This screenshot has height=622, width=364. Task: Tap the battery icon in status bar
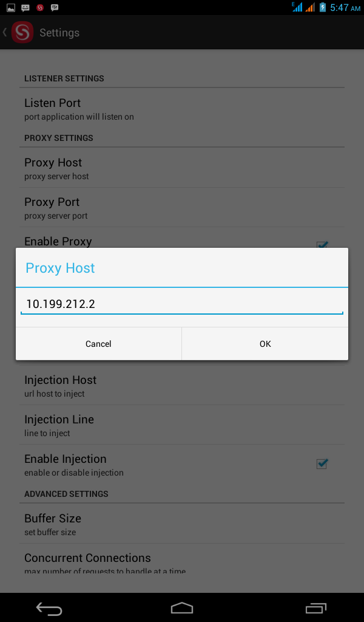pyautogui.click(x=323, y=7)
